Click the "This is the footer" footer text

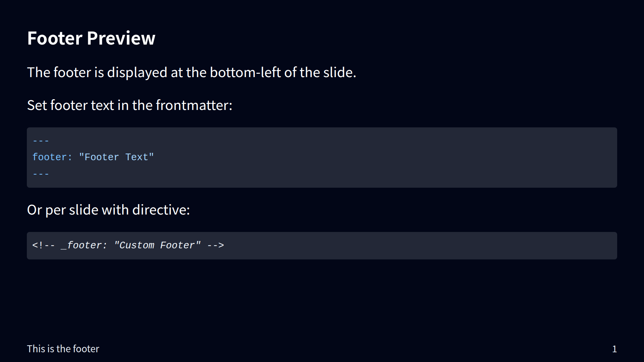click(x=63, y=349)
